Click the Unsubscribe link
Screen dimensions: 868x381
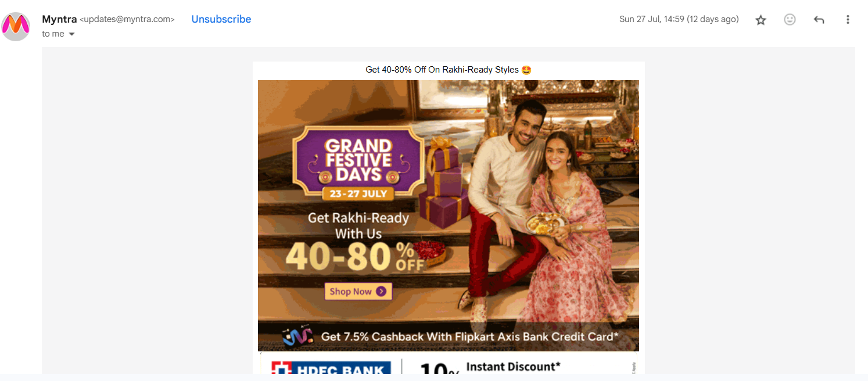click(221, 19)
